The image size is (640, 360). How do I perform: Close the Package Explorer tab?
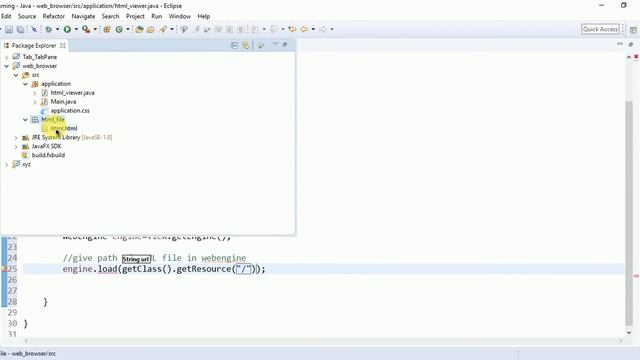(62, 45)
